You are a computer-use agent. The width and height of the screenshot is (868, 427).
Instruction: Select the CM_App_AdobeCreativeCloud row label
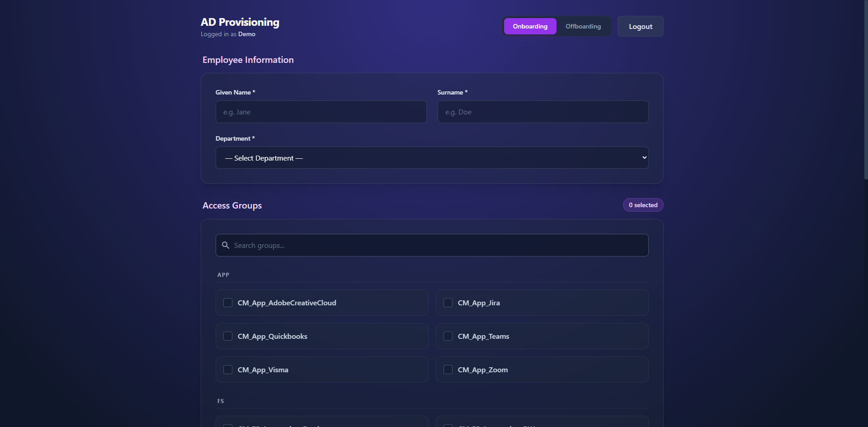(x=287, y=302)
